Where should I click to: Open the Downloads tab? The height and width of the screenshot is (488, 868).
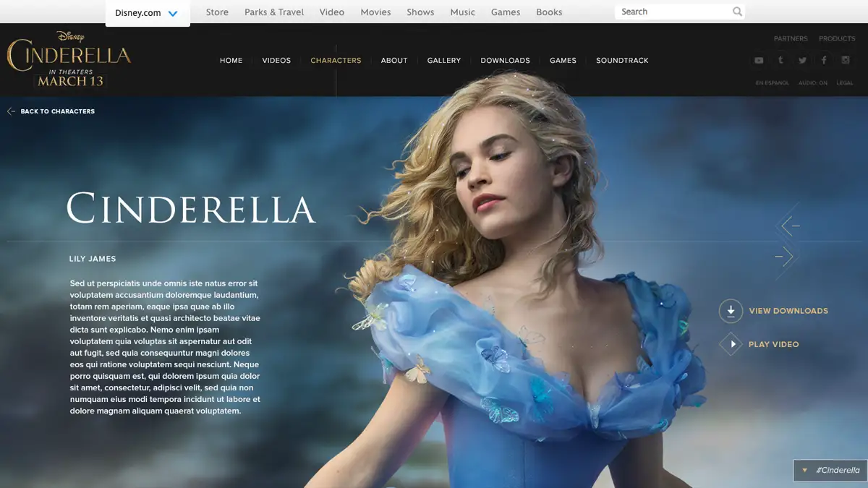click(x=506, y=61)
